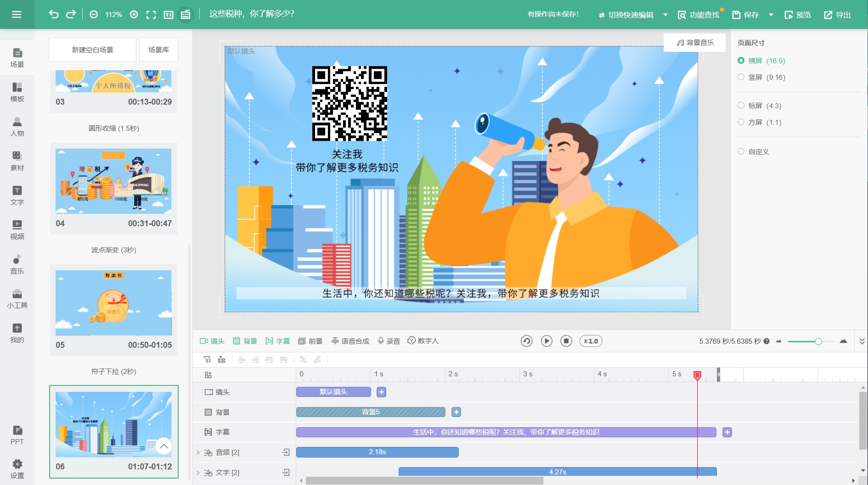This screenshot has width=868, height=485.
Task: Click the timeline filter icon
Action: pyautogui.click(x=207, y=360)
